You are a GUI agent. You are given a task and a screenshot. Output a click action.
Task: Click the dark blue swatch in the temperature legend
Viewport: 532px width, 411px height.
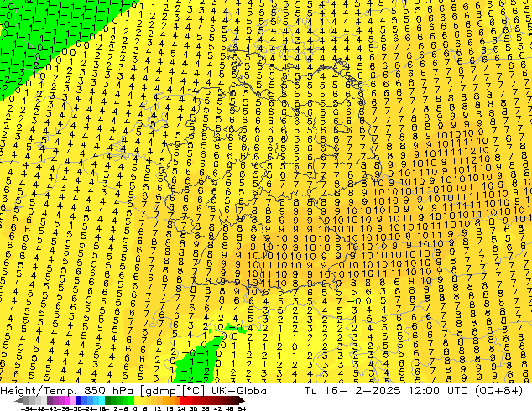click(79, 401)
